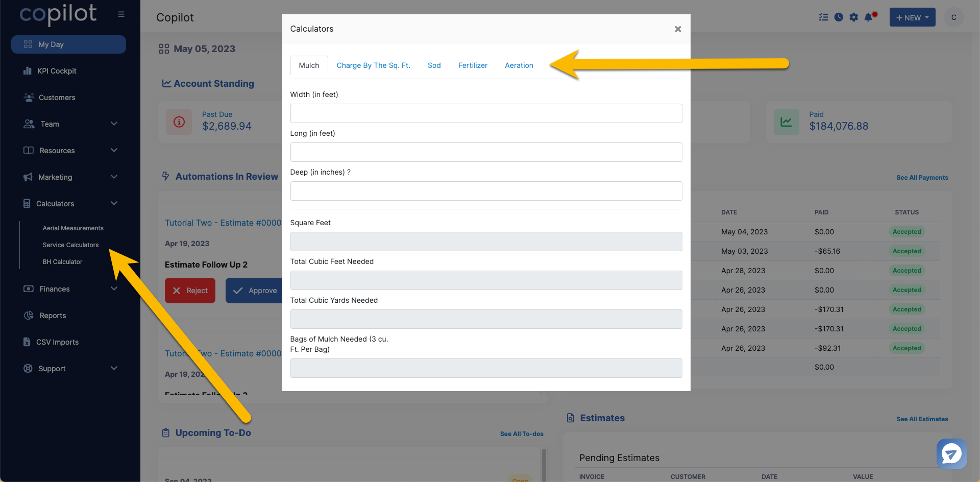Switch to Charge By The Sq. Ft. tab
980x482 pixels.
pos(373,65)
